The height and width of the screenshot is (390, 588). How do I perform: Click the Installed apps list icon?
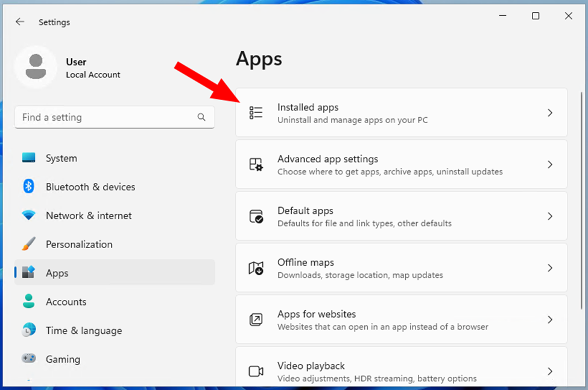(x=256, y=113)
